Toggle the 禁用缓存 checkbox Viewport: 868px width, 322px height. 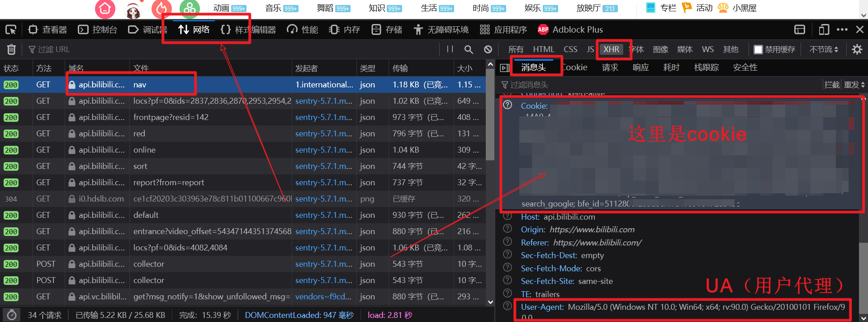coord(759,49)
